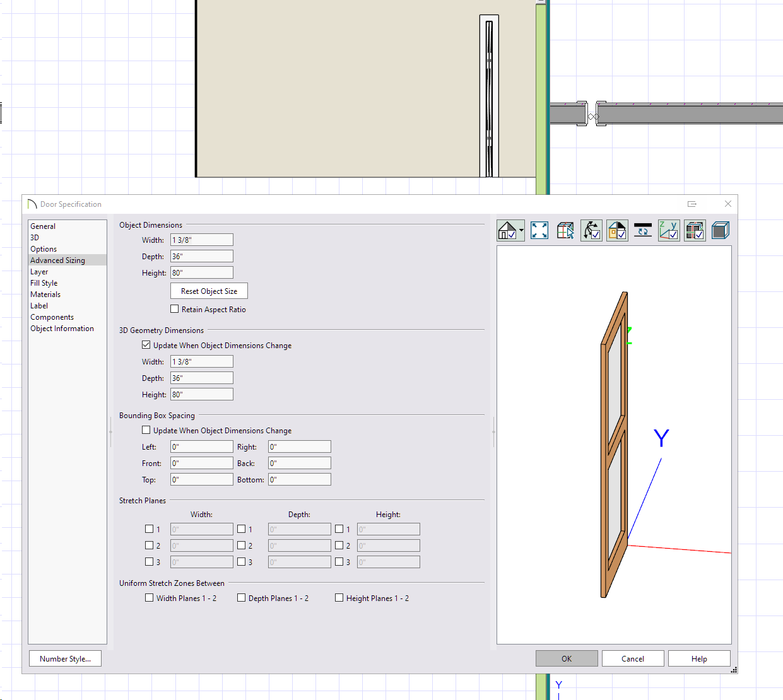Click the Fill Window zoom icon
783x700 pixels.
pos(539,231)
